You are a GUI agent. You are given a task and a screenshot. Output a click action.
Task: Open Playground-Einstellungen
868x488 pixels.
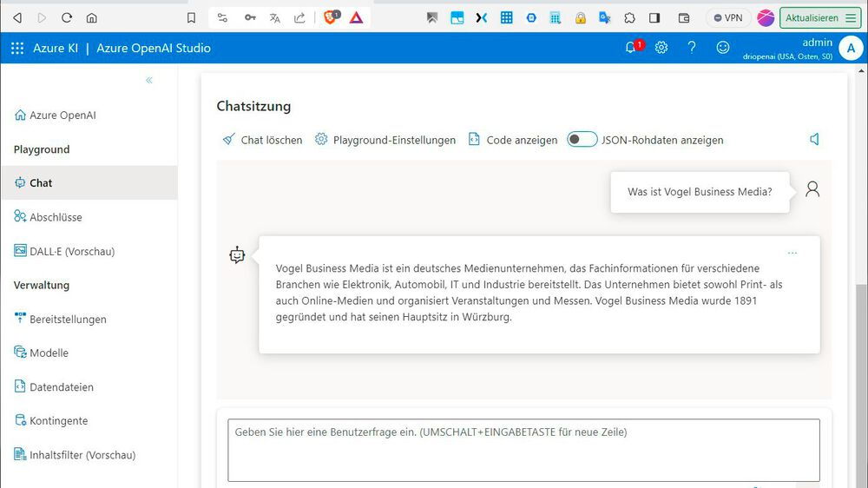pos(385,140)
